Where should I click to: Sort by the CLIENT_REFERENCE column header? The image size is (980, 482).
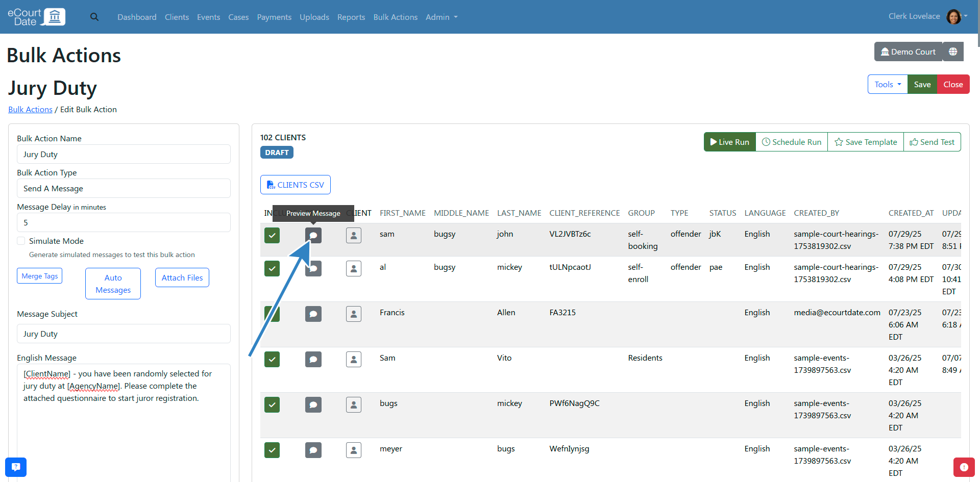(584, 213)
